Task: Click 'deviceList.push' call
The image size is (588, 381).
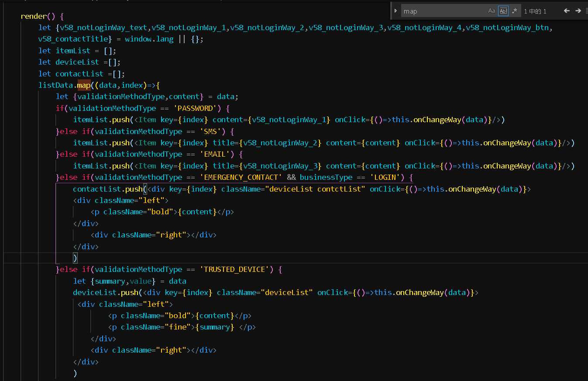Action: point(106,292)
